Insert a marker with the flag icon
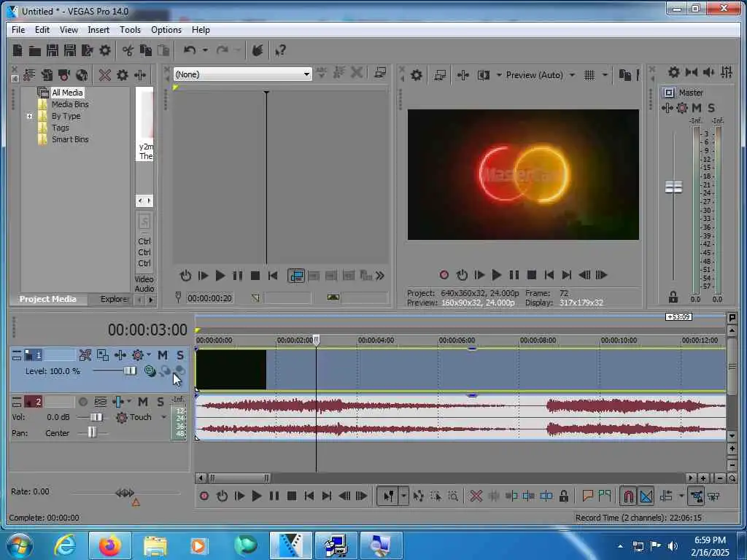Screen dimensions: 747x560 tap(587, 496)
